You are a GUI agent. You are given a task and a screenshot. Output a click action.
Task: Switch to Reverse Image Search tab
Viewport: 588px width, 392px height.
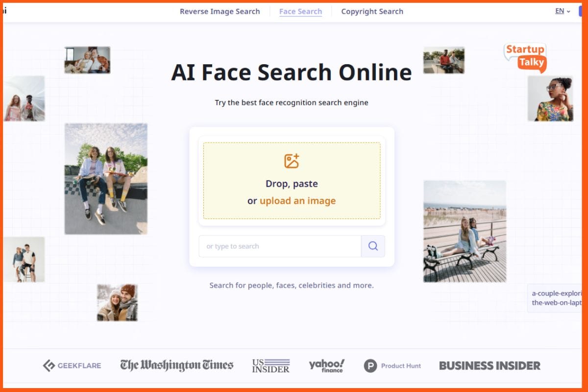(220, 11)
